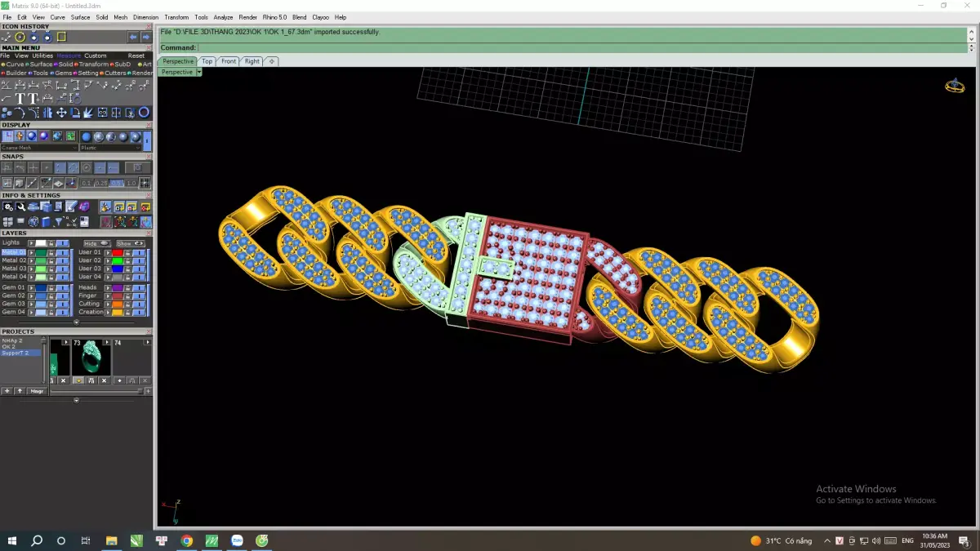Click the move arrows icon in main menu tools
The width and height of the screenshot is (980, 551).
pos(61,112)
